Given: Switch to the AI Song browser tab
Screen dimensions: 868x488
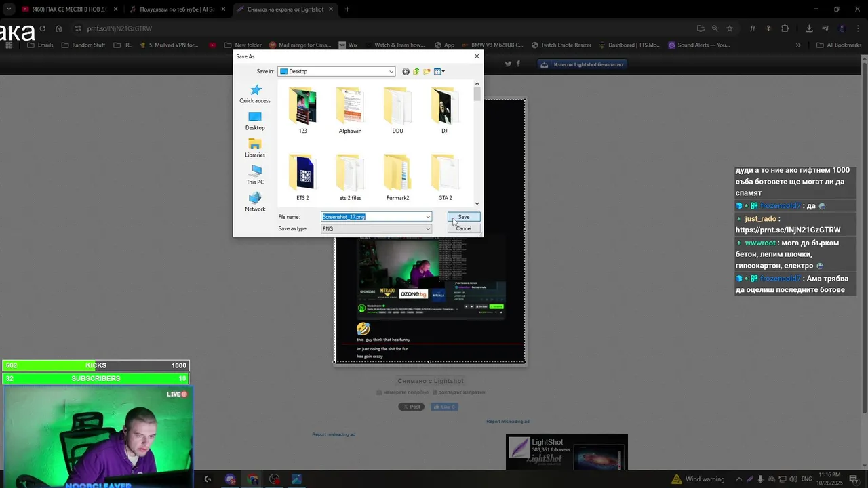Looking at the screenshot, I should pyautogui.click(x=178, y=9).
